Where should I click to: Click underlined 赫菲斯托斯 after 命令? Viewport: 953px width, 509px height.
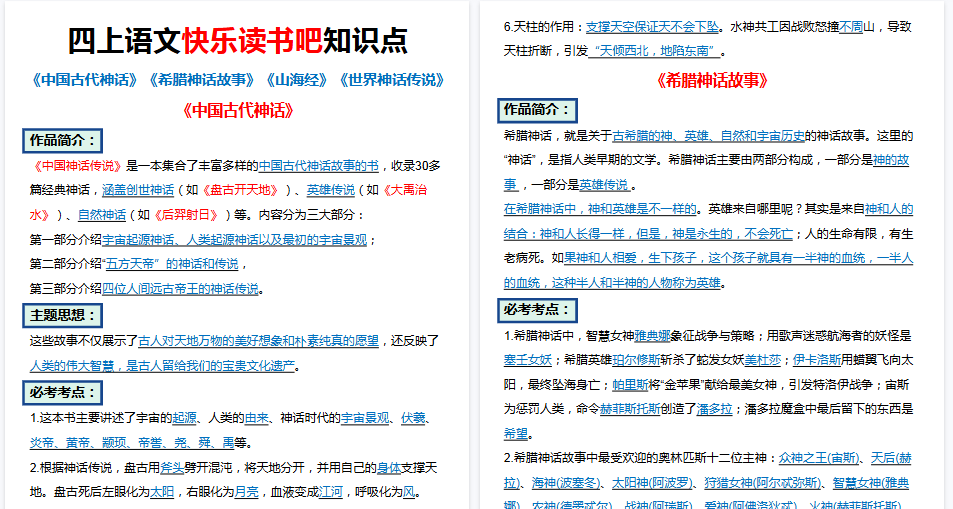[x=630, y=409]
